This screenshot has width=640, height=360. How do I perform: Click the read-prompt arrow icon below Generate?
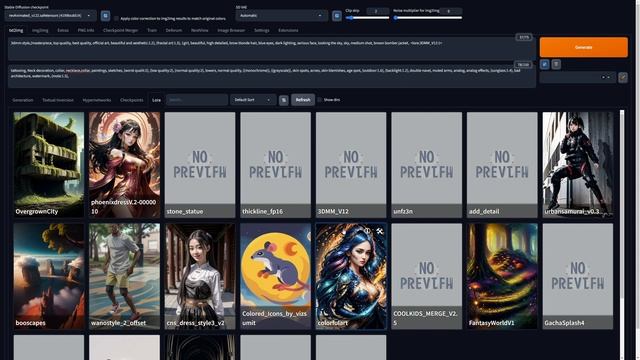pos(544,64)
